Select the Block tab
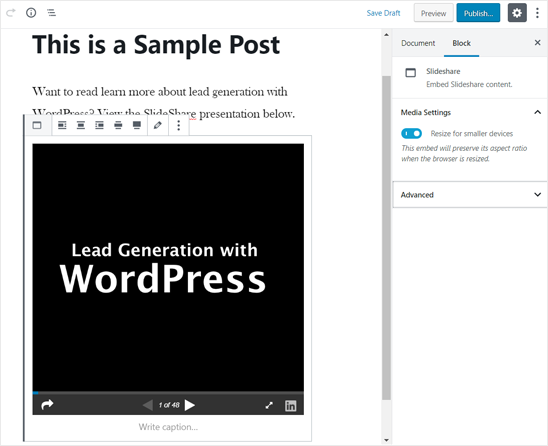548x446 pixels. tap(461, 43)
